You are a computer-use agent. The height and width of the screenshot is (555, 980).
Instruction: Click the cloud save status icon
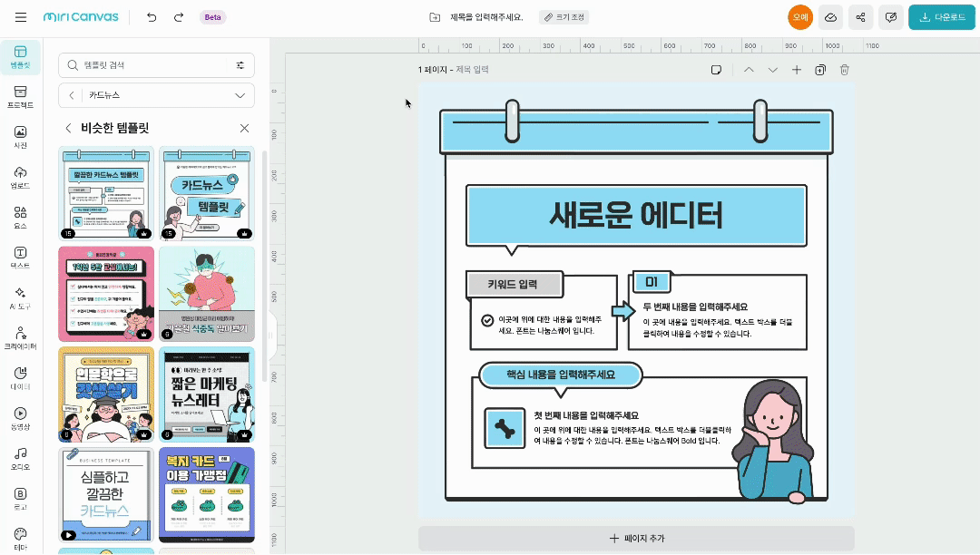point(830,17)
